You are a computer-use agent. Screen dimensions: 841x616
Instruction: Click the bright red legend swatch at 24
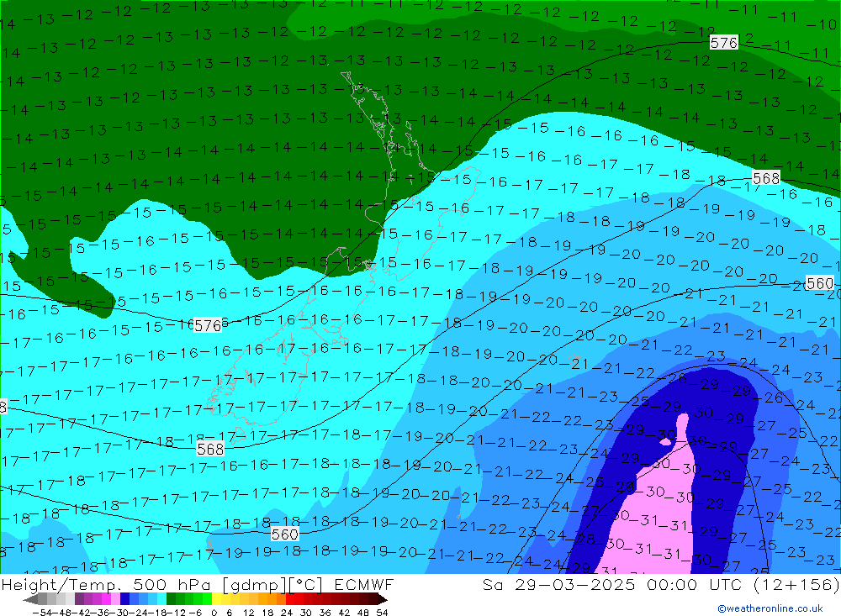pyautogui.click(x=291, y=599)
